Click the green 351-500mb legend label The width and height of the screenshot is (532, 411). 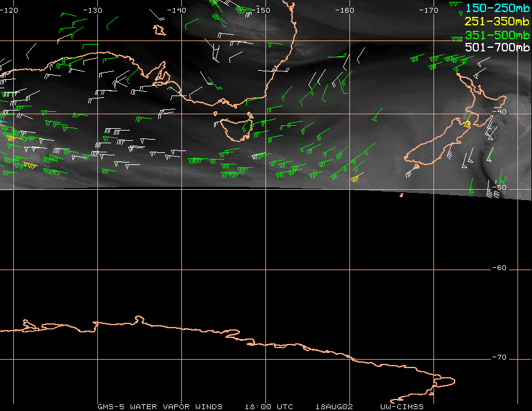pos(497,35)
